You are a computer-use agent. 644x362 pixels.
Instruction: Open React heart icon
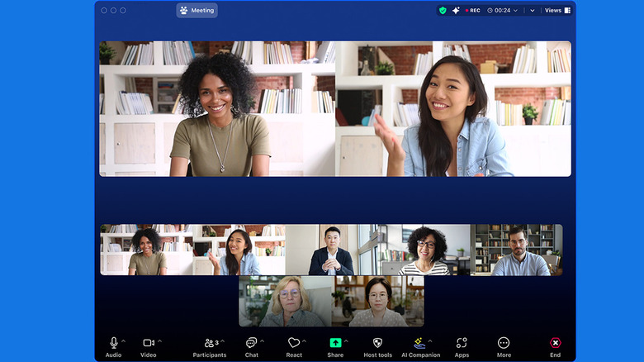(x=294, y=343)
